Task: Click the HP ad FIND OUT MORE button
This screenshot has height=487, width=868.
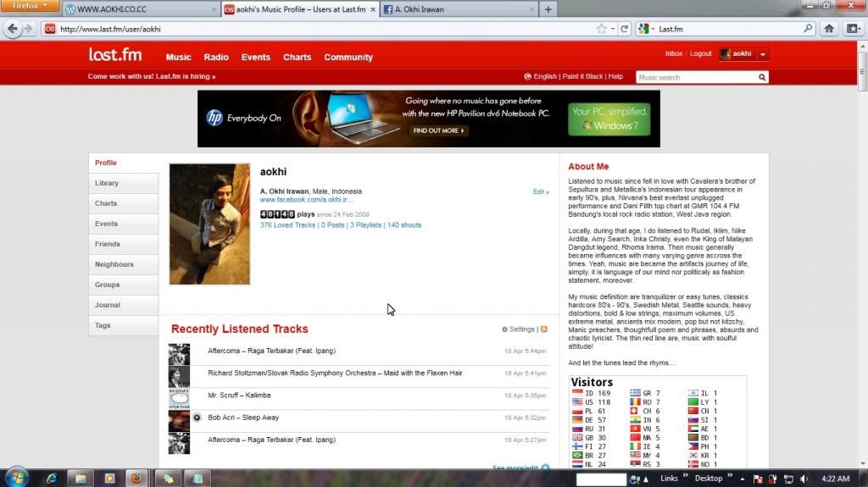Action: pos(438,130)
